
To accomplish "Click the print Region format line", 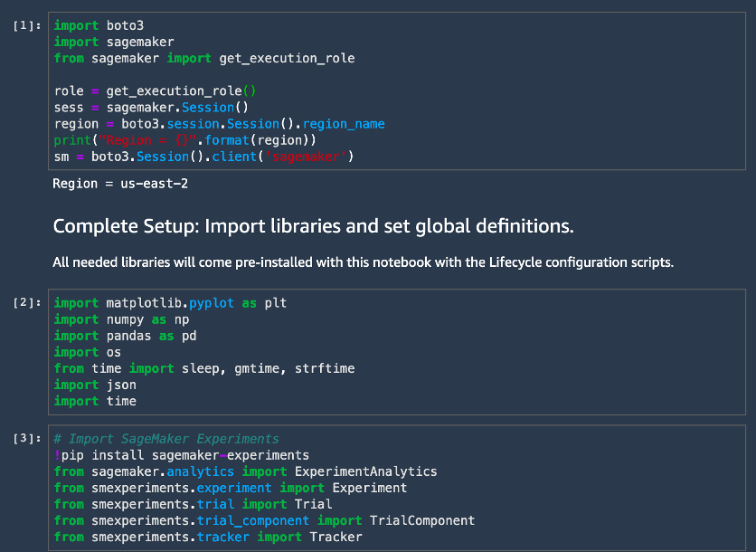I will click(x=185, y=140).
